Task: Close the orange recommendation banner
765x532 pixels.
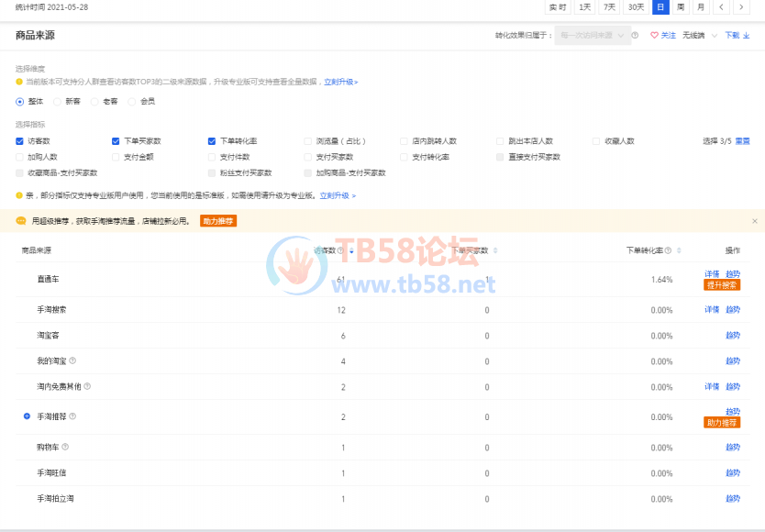Action: pos(755,221)
